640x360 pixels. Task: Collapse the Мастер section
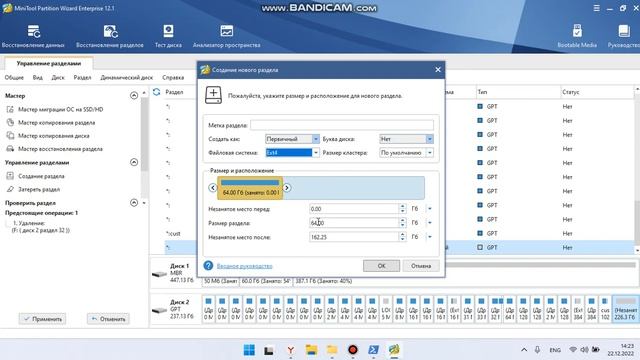[x=134, y=96]
